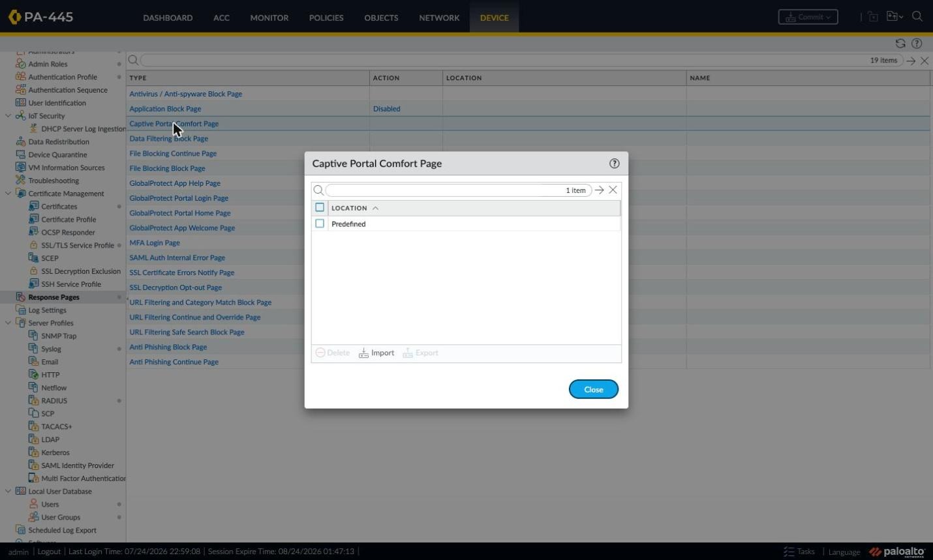Open the Anti Phishing Continue Page link
The width and height of the screenshot is (933, 560).
click(x=174, y=362)
